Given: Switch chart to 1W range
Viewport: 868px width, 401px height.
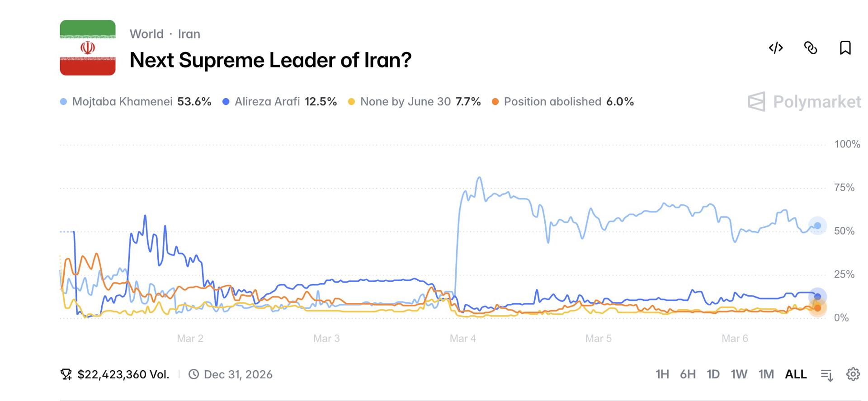Looking at the screenshot, I should coord(739,374).
